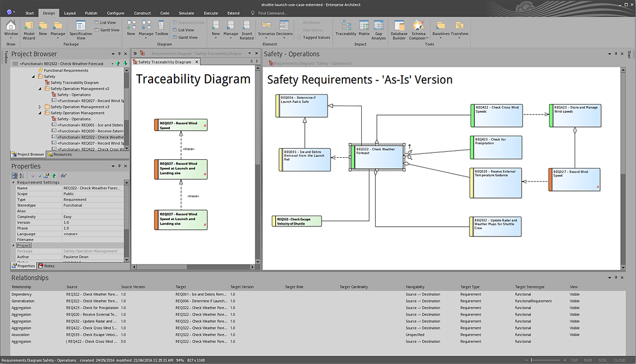Image resolution: width=636 pixels, height=364 pixels.
Task: Collapse the Requirement Settings section
Action: (13, 182)
